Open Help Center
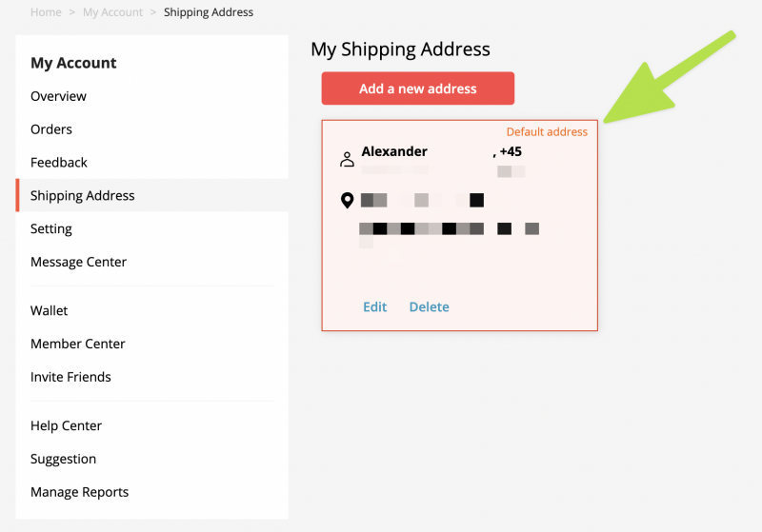 click(66, 425)
